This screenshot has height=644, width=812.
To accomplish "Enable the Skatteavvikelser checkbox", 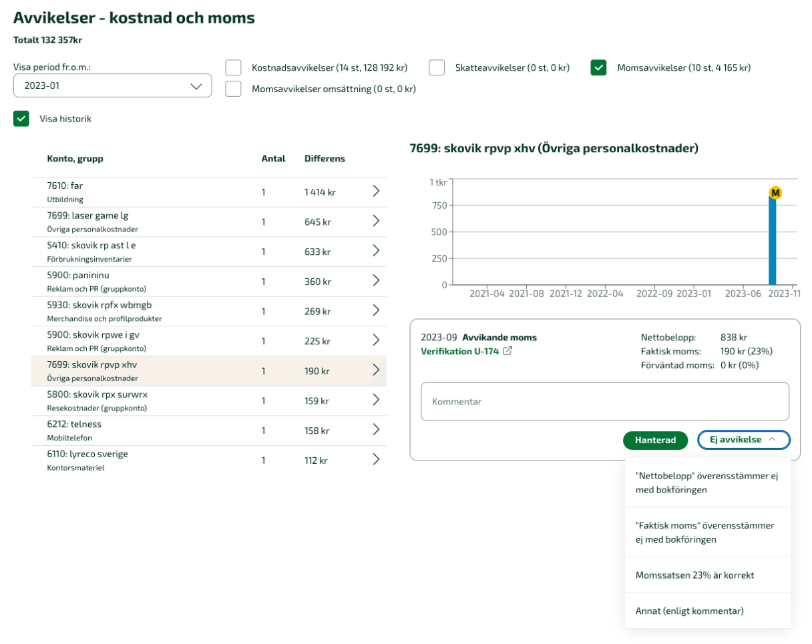I will tap(437, 67).
